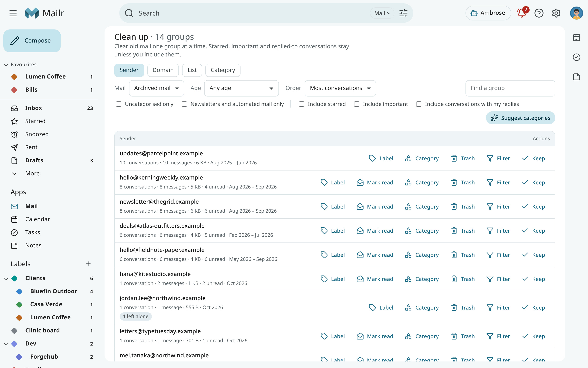
Task: Trash the updates@parcelpoint.example group
Action: pyautogui.click(x=463, y=158)
